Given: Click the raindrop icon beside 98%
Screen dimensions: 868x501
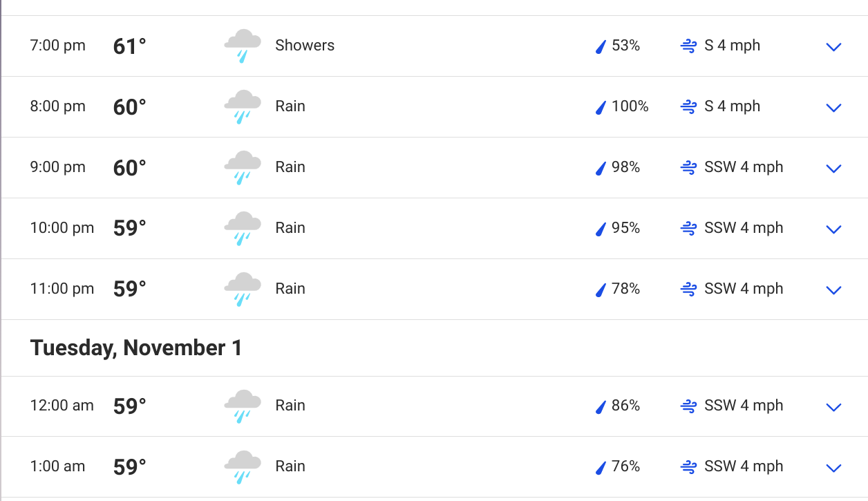Looking at the screenshot, I should coord(601,168).
